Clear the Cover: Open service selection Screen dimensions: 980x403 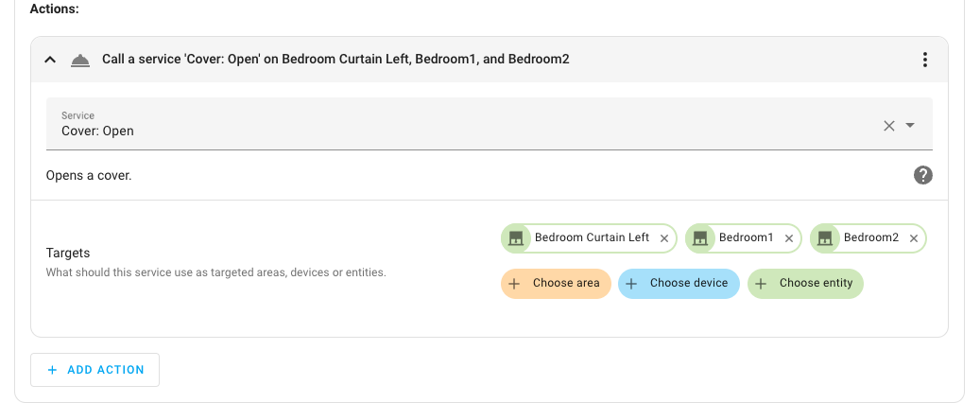point(888,126)
